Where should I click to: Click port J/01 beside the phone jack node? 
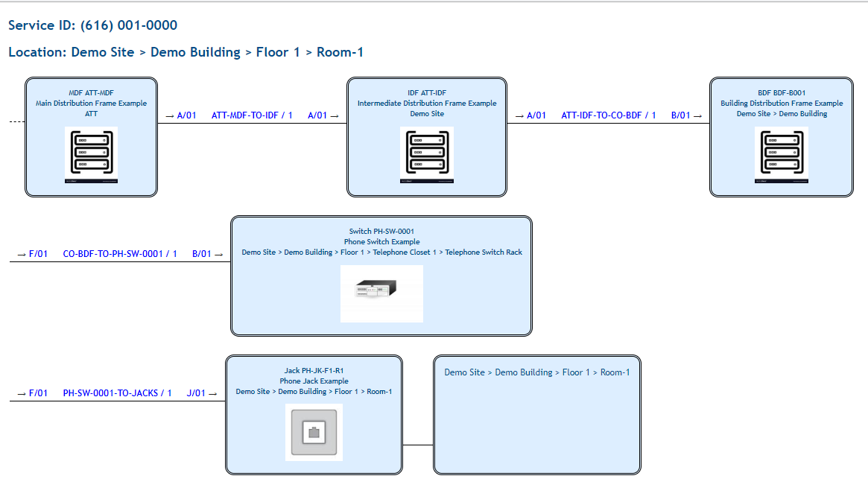[196, 393]
